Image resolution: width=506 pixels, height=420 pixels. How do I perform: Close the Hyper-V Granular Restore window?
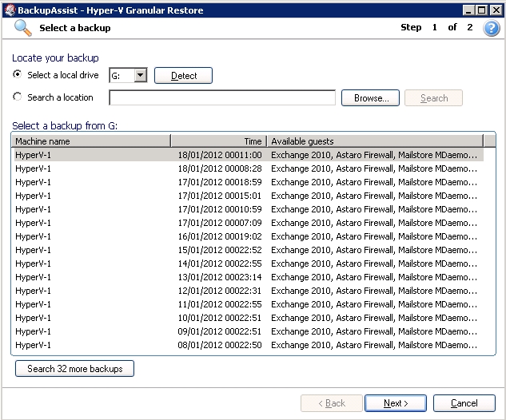[x=496, y=10]
